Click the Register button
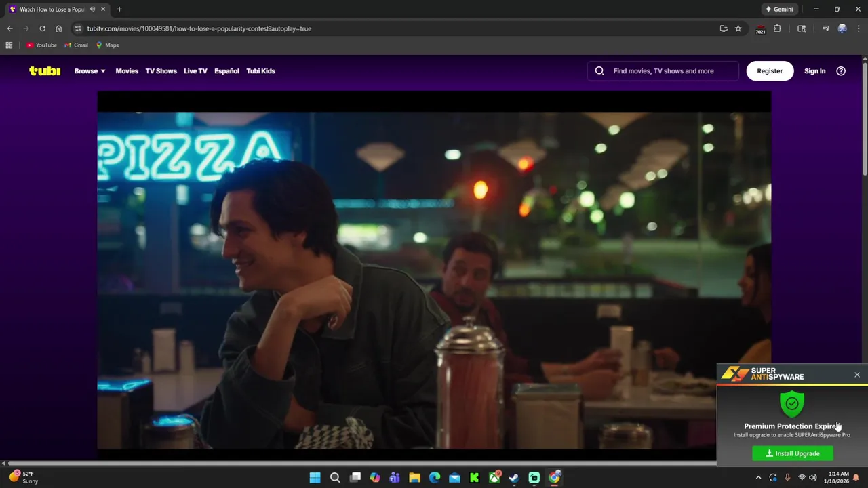The height and width of the screenshot is (488, 868). click(770, 70)
